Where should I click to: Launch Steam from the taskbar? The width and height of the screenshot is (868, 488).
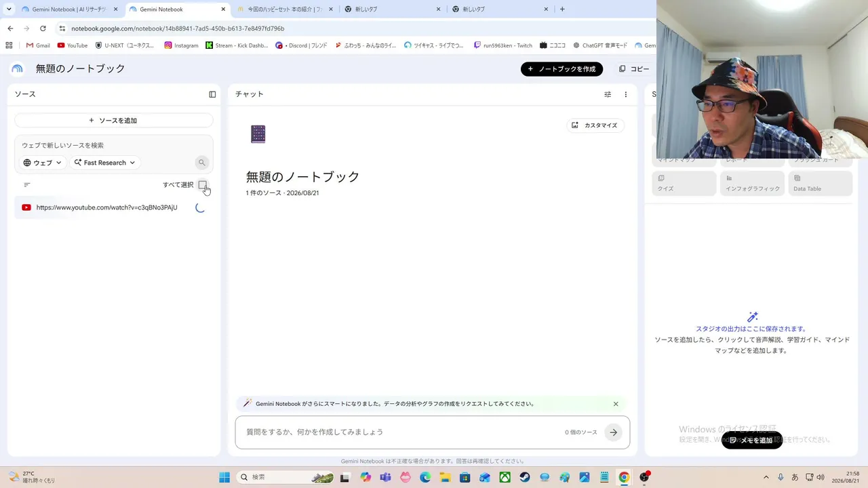point(525,477)
